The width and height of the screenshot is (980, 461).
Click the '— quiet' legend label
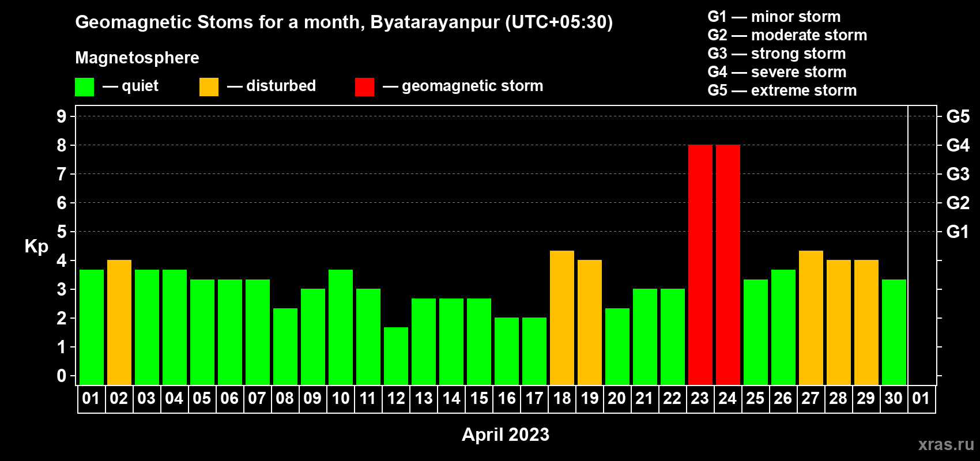pos(130,86)
